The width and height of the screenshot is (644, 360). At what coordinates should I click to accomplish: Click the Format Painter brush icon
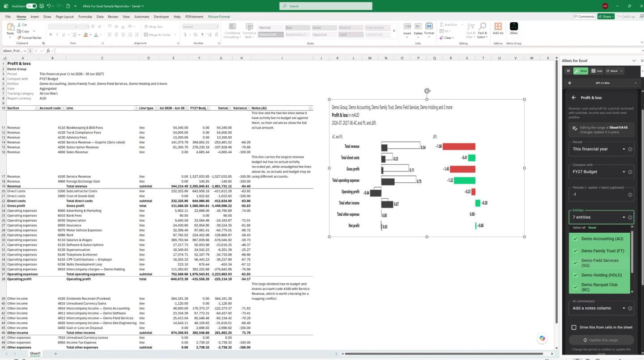(x=19, y=38)
